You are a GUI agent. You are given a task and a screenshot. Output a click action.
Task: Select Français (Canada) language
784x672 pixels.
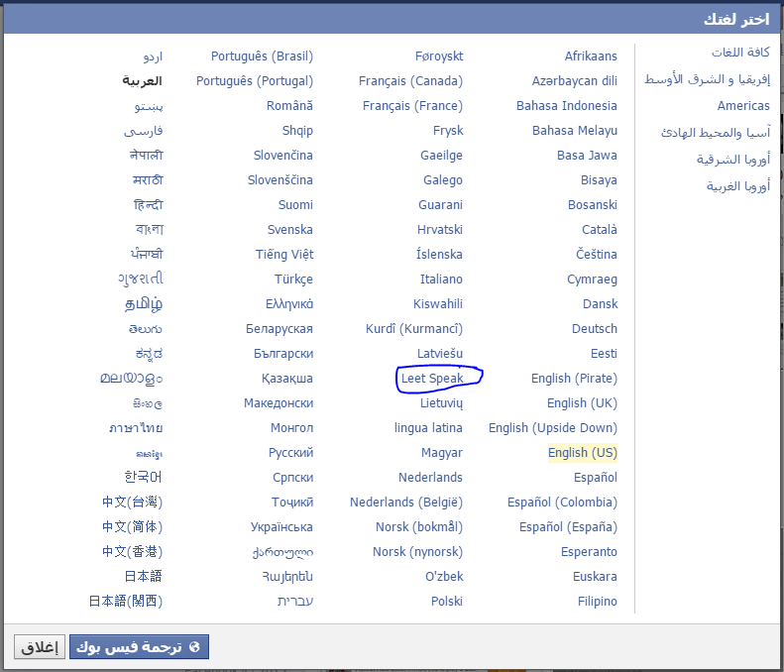(410, 81)
